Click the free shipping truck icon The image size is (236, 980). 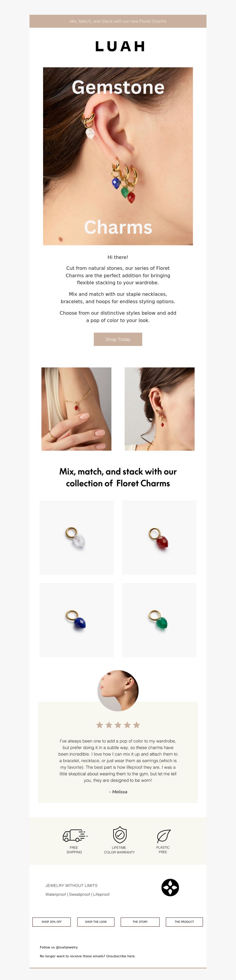[75, 835]
